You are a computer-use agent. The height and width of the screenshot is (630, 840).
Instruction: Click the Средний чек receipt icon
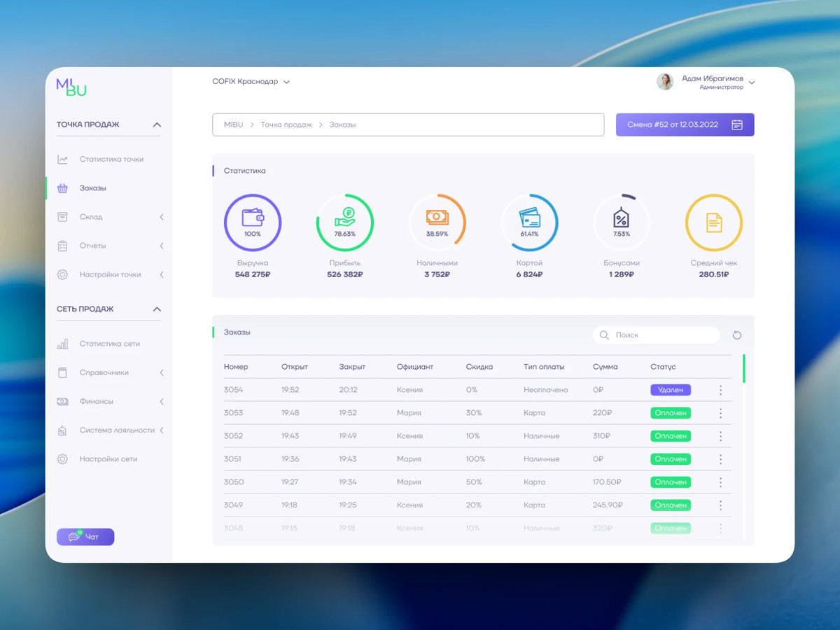[x=713, y=223]
